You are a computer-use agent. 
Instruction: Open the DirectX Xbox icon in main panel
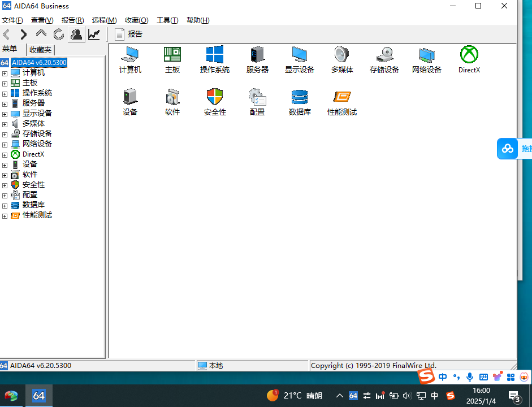469,60
